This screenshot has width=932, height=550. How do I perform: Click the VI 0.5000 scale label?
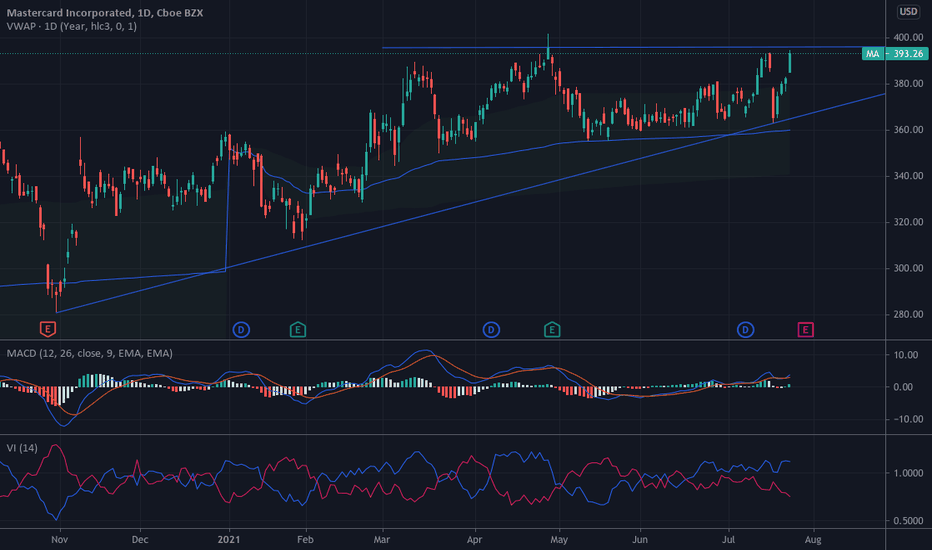[x=908, y=521]
